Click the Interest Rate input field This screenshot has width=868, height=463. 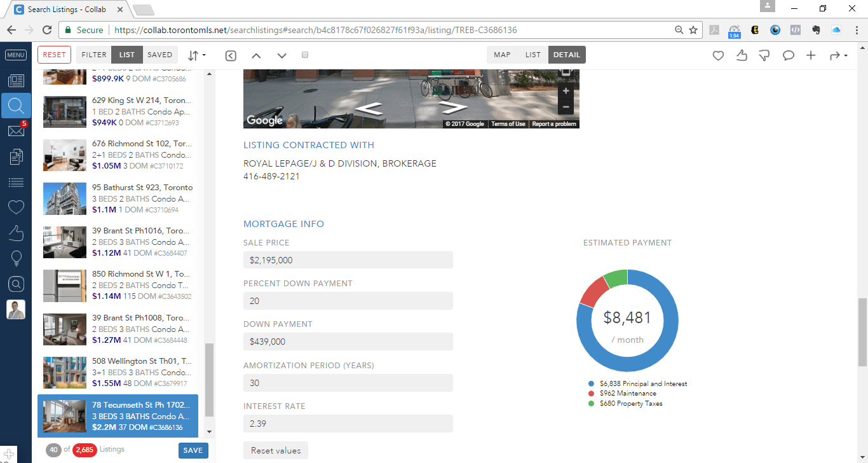(348, 424)
